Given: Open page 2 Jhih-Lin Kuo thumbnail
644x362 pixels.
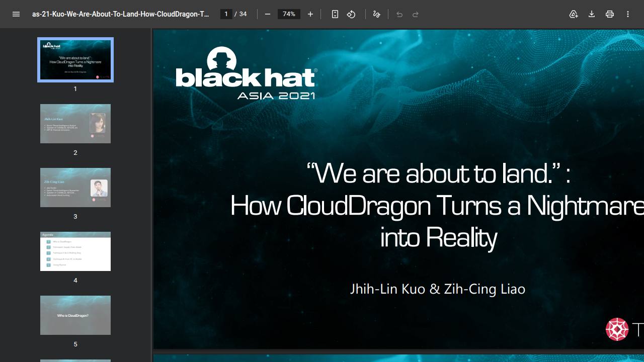Looking at the screenshot, I should tap(75, 124).
